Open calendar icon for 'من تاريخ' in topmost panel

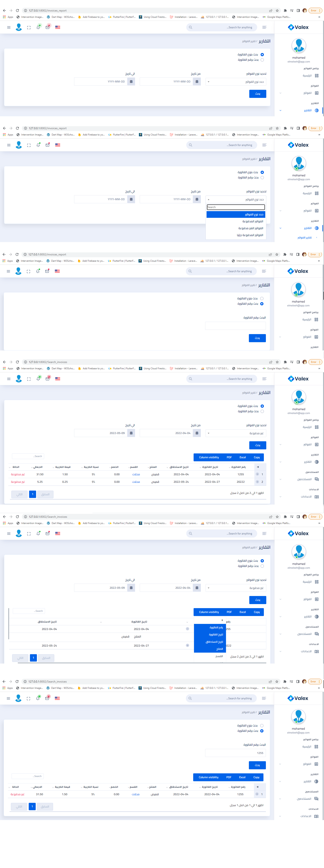click(x=197, y=82)
